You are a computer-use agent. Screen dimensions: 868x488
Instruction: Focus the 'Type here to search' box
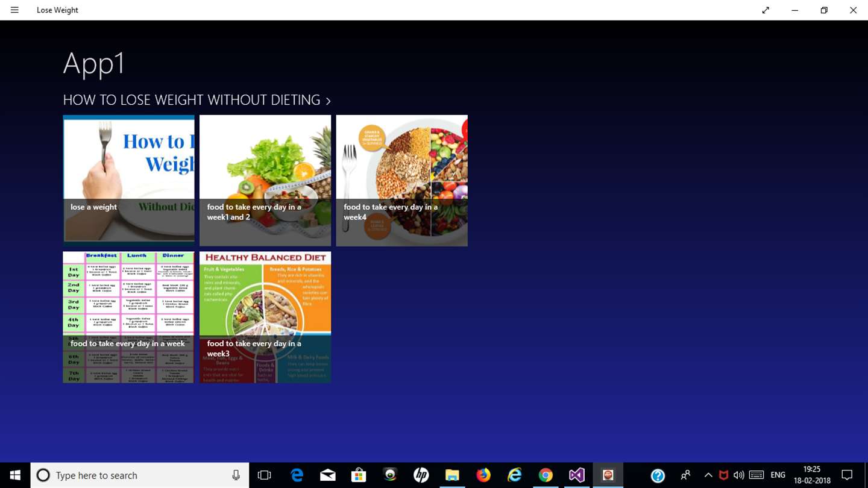click(140, 475)
